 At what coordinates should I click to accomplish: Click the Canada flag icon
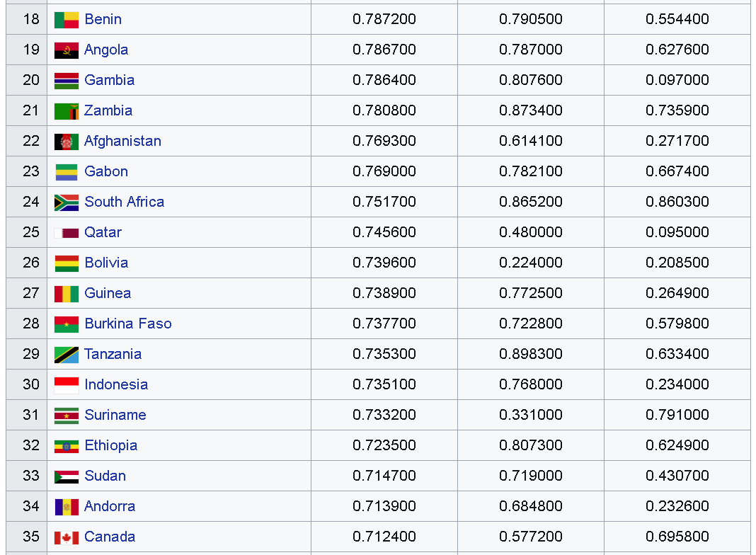tap(67, 537)
